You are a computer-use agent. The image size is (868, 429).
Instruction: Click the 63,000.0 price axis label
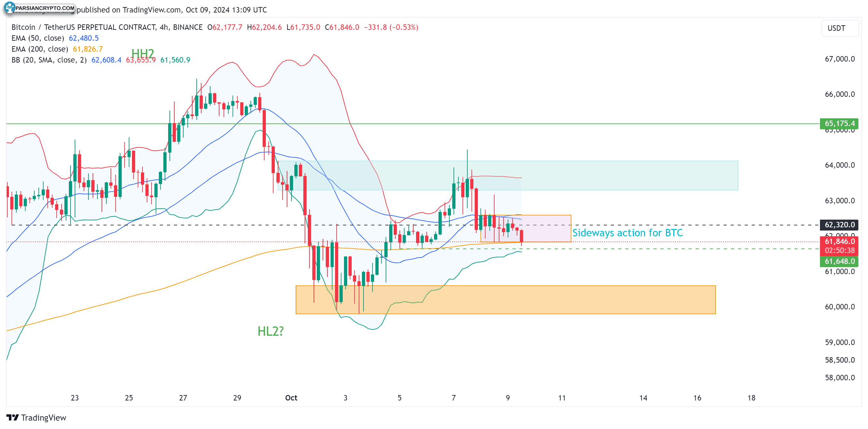839,201
